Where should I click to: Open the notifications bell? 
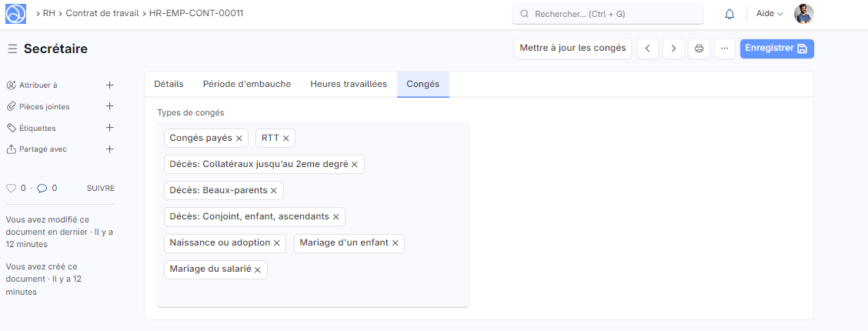[x=729, y=14]
